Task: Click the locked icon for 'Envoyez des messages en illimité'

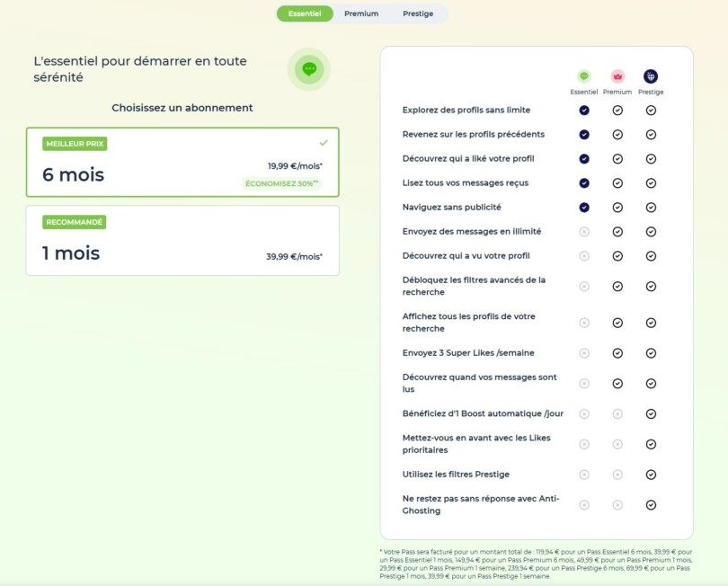Action: click(x=584, y=231)
